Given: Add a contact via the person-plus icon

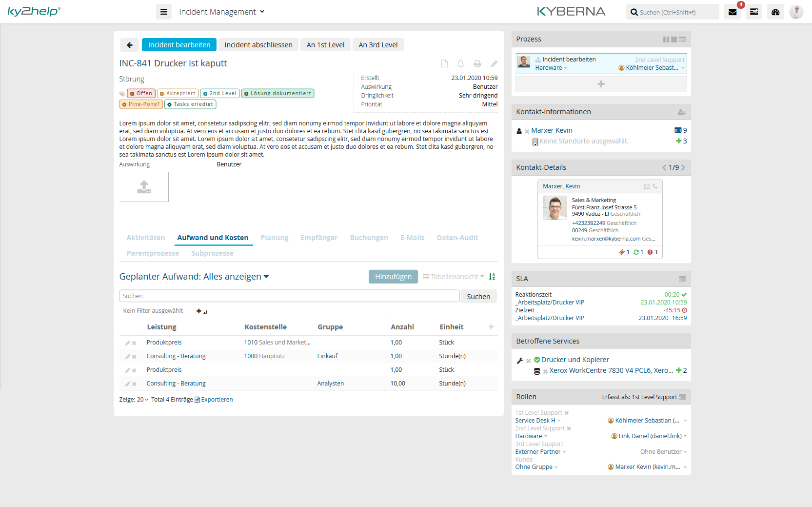Looking at the screenshot, I should pos(681,112).
